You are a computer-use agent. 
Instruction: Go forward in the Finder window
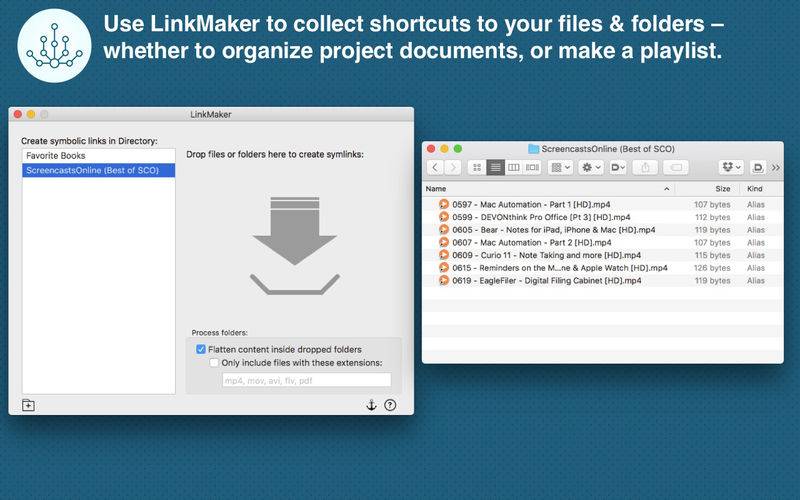453,167
